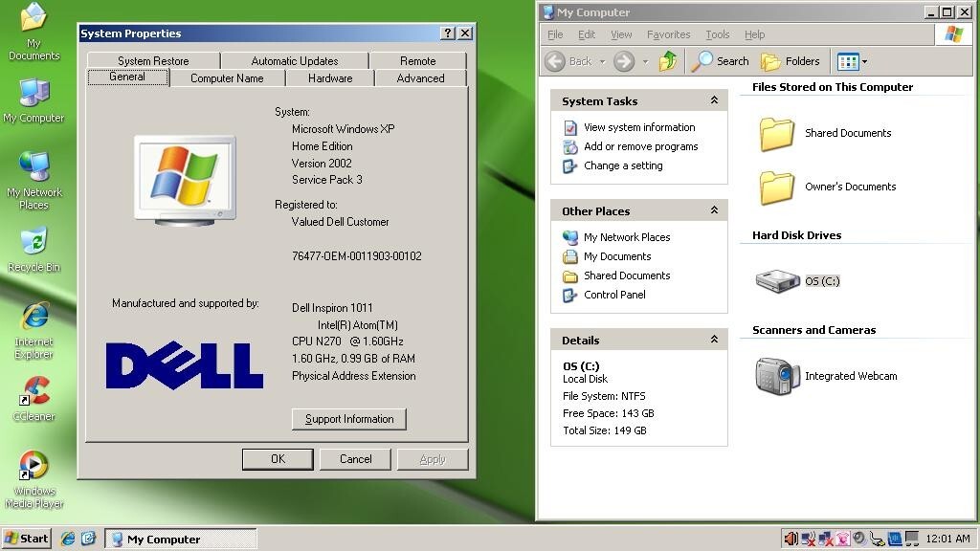Screen dimensions: 980x551
Task: Select CCleaner desktop shortcut
Action: [x=33, y=399]
